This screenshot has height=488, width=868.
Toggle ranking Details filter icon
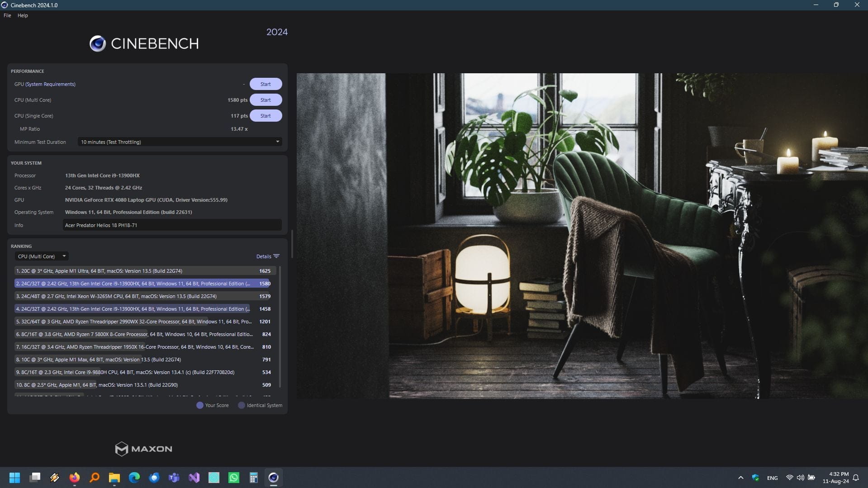tap(276, 256)
